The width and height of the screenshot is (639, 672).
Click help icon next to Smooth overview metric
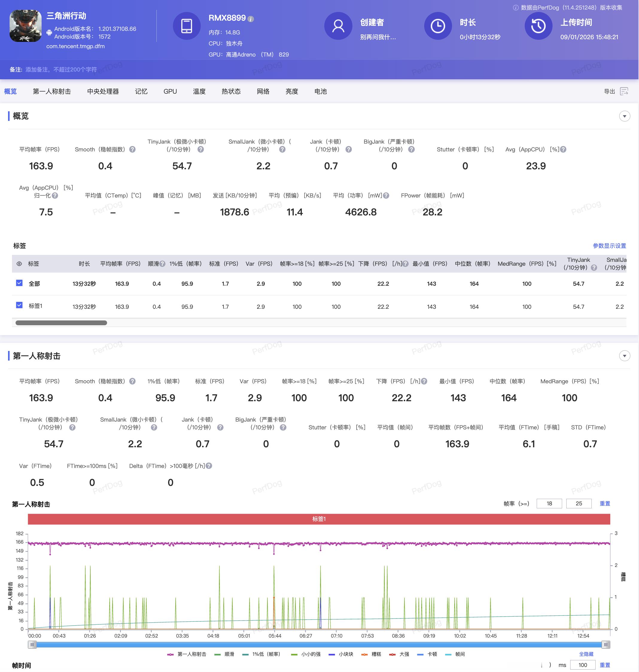[133, 149]
